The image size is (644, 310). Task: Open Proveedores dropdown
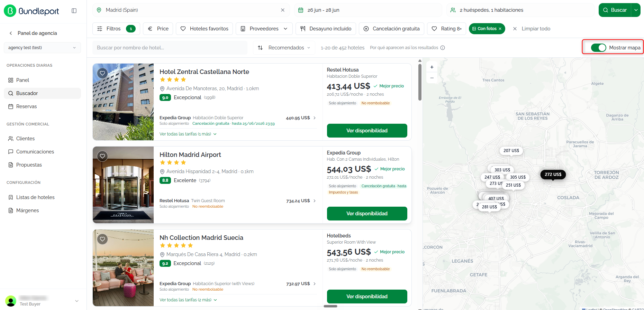pyautogui.click(x=264, y=29)
